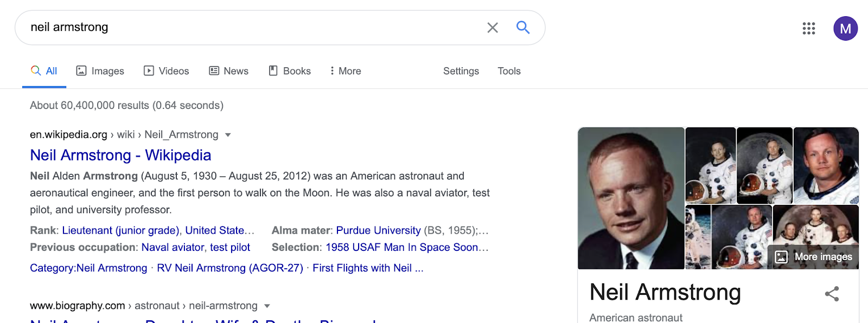
Task: Open the News results tab
Action: tap(228, 71)
